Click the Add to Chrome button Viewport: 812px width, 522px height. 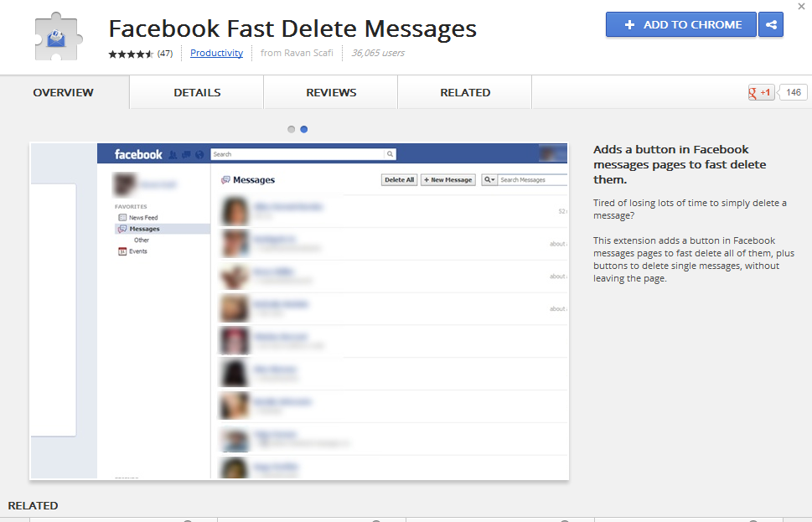click(681, 24)
